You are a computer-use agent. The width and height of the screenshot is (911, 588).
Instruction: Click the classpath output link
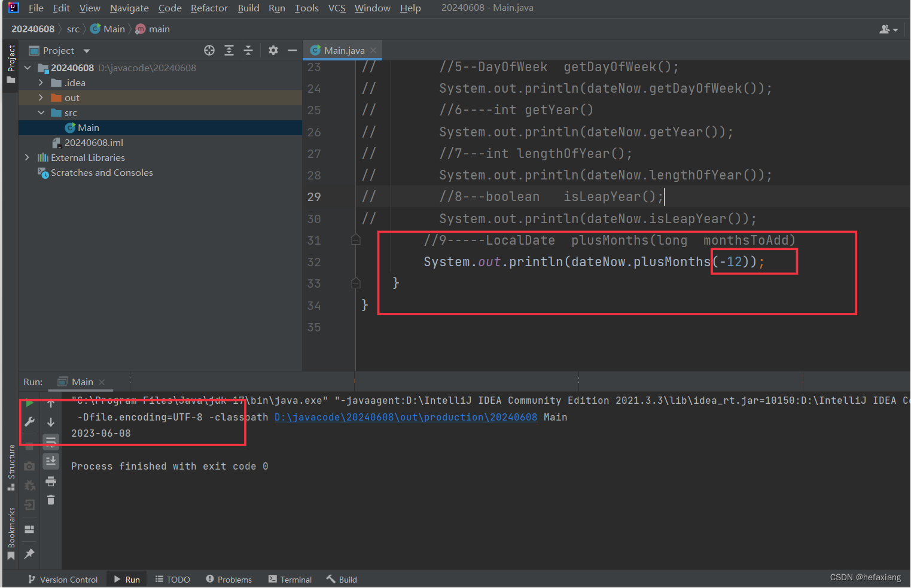[x=406, y=418]
